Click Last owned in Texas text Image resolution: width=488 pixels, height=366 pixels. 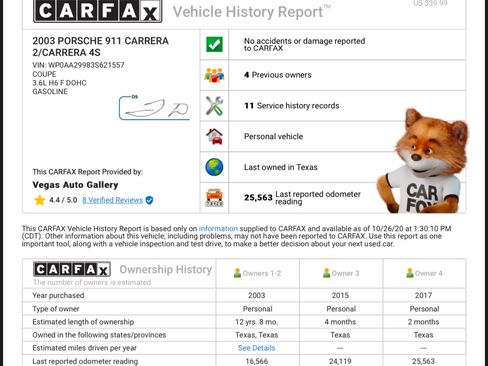(281, 167)
